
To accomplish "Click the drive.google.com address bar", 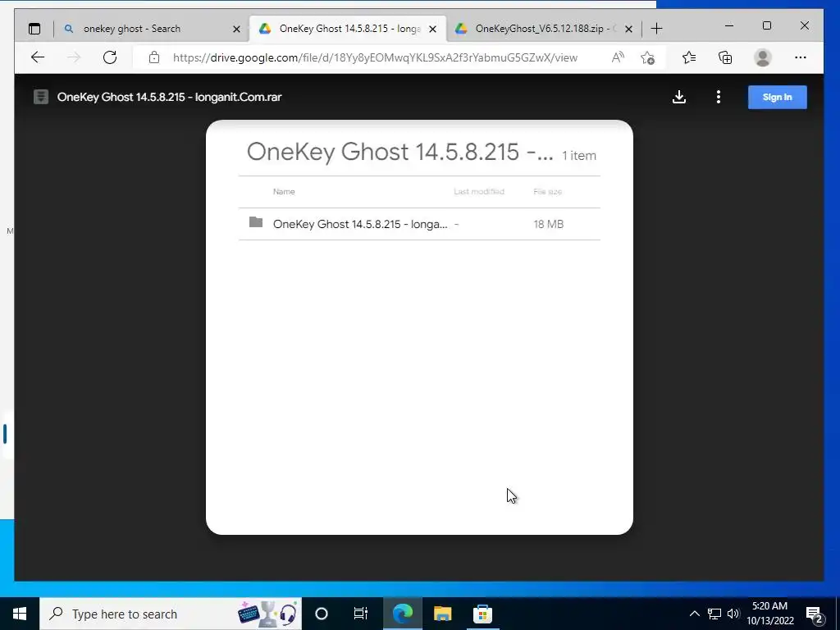I will pyautogui.click(x=375, y=57).
